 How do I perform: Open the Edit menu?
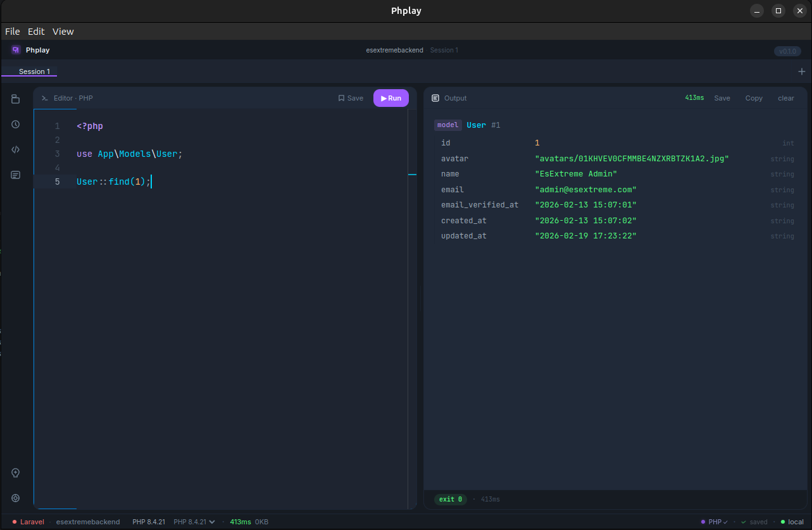36,32
